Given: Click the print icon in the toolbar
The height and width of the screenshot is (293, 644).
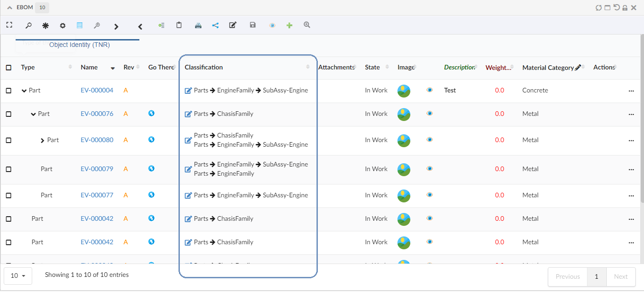Looking at the screenshot, I should point(198,26).
